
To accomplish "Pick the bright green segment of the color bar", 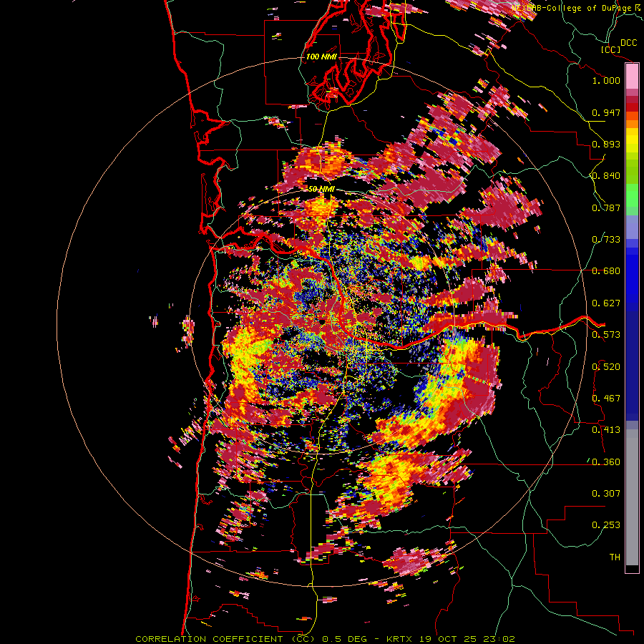I will [632, 195].
